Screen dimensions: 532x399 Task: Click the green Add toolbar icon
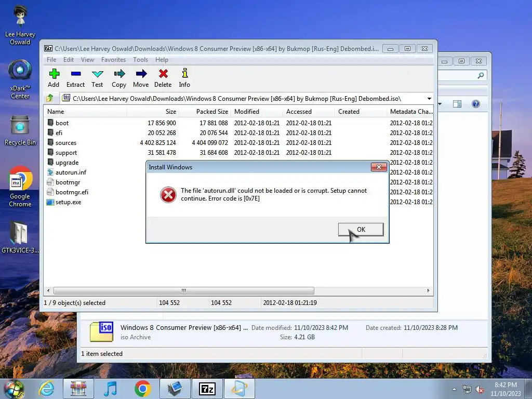pyautogui.click(x=54, y=74)
